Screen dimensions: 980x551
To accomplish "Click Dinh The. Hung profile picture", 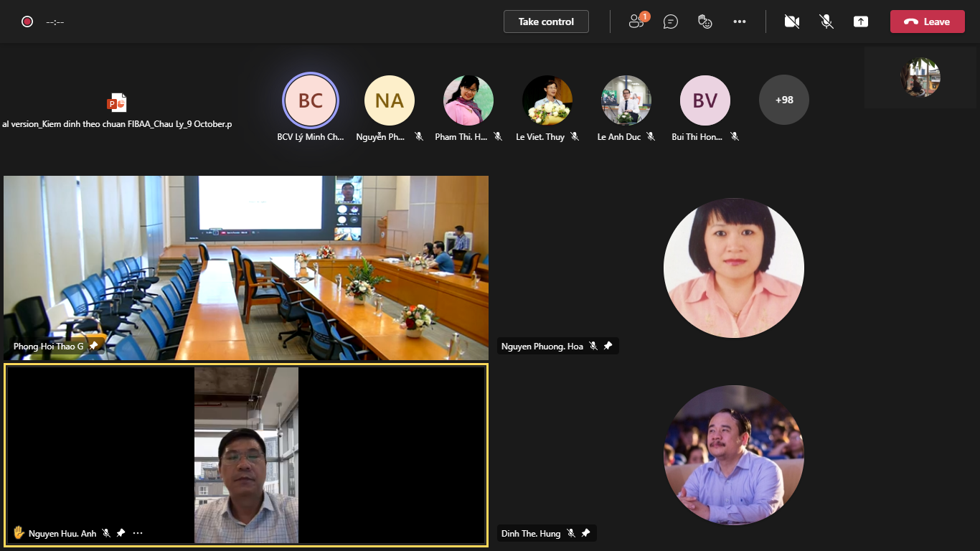I will 733,455.
